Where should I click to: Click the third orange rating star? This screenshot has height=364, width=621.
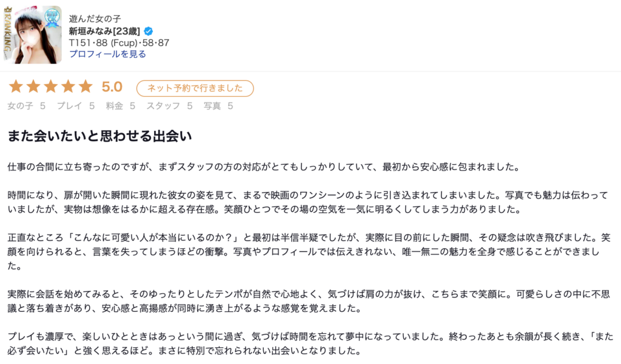(x=50, y=87)
